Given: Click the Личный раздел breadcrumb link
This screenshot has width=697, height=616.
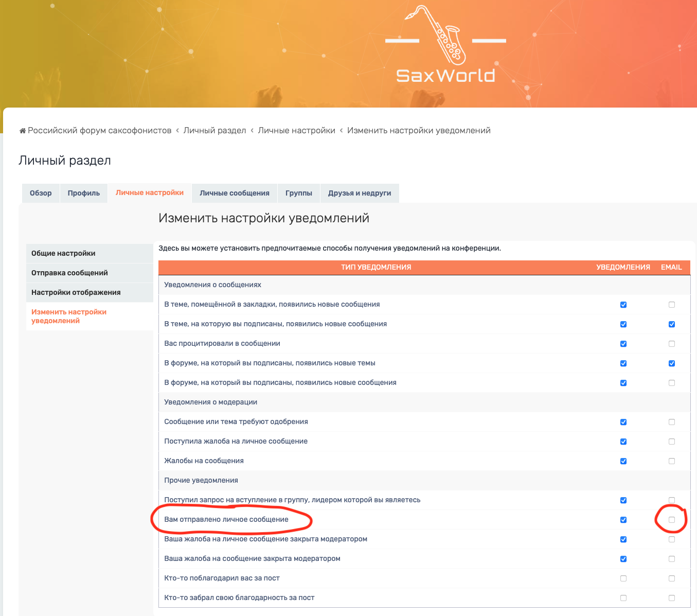Looking at the screenshot, I should (215, 131).
